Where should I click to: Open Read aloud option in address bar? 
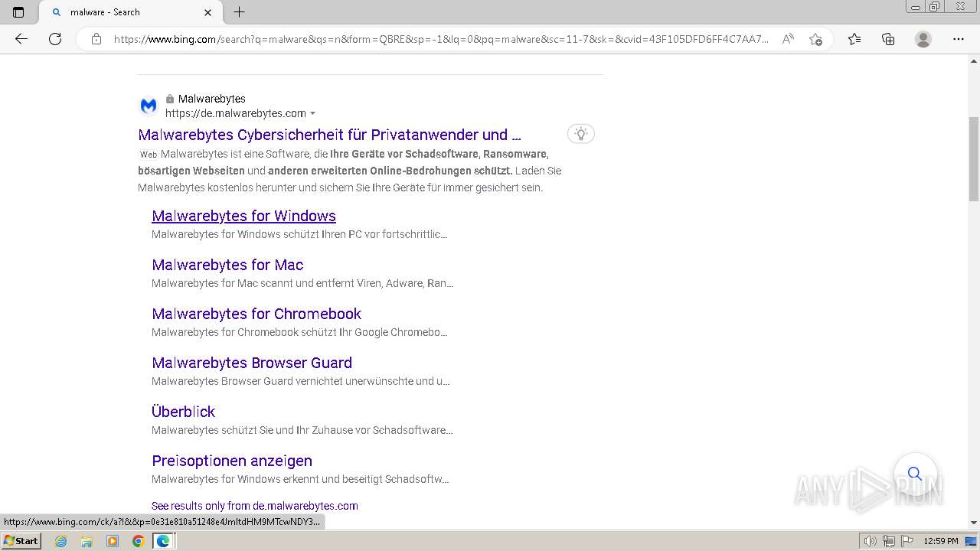pos(788,39)
